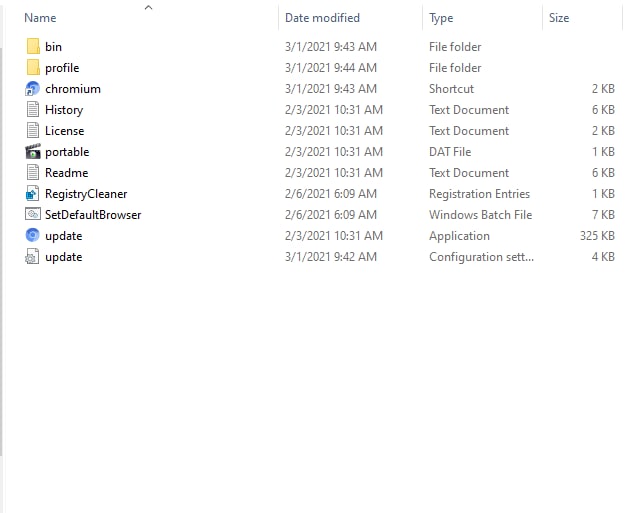Image resolution: width=628 pixels, height=513 pixels.
Task: Click the Readme document icon
Action: tap(33, 173)
